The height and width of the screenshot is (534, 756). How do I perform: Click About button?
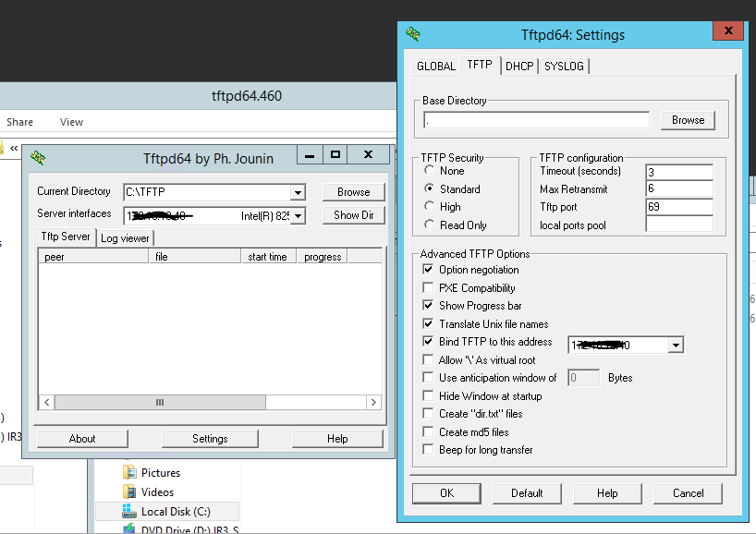pyautogui.click(x=82, y=439)
